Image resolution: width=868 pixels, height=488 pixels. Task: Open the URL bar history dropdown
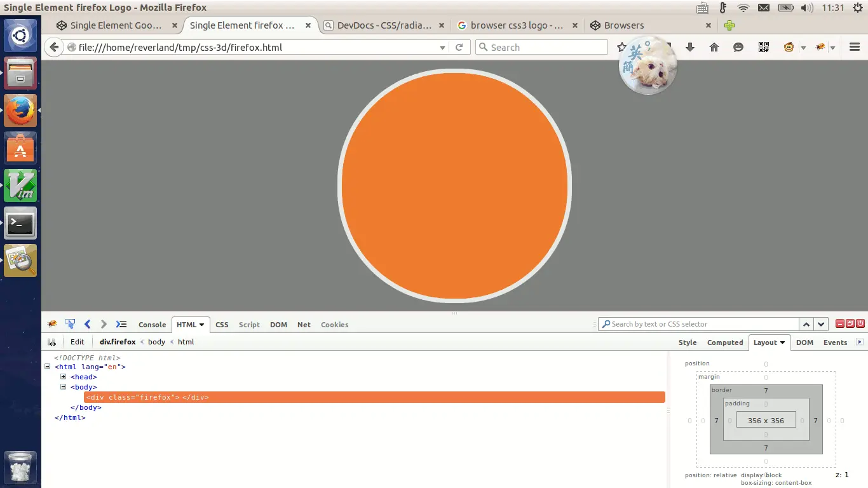point(443,47)
